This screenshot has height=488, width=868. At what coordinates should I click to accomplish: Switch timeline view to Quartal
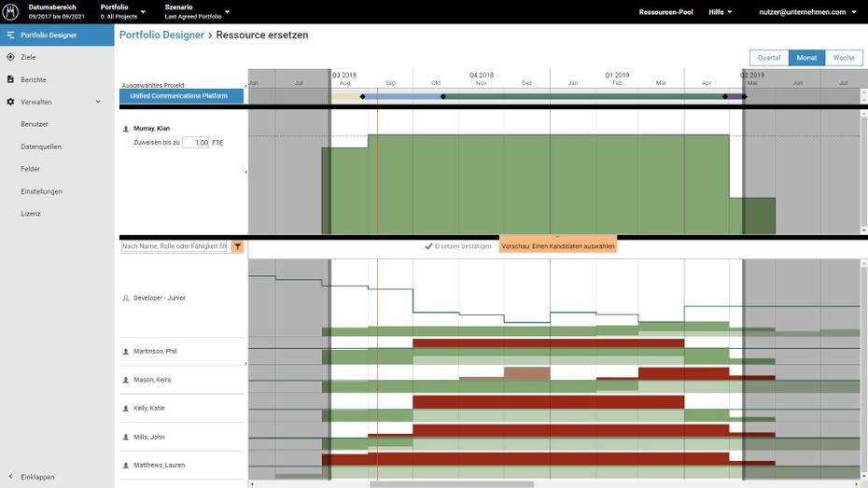pyautogui.click(x=769, y=58)
